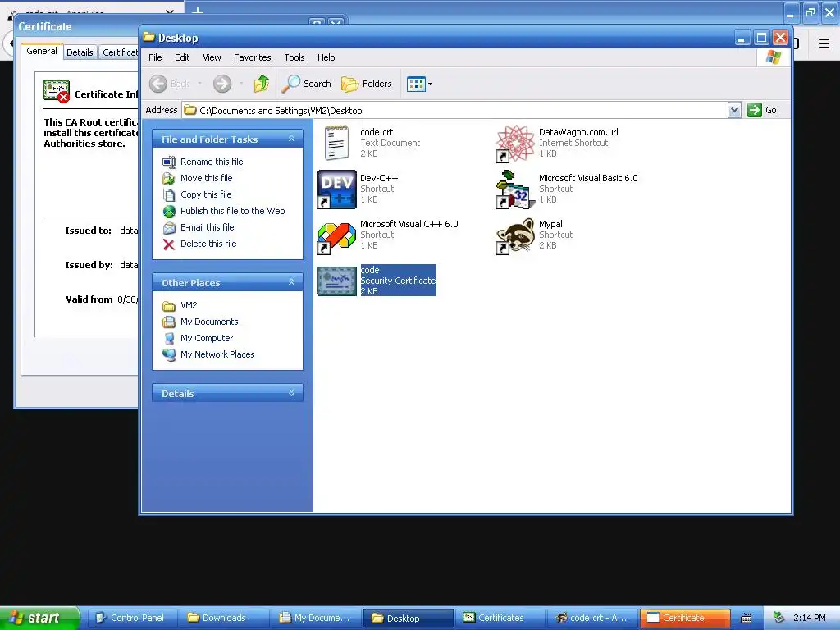Screen dimensions: 840x630
Task: Open the Search pane
Action: pos(307,84)
